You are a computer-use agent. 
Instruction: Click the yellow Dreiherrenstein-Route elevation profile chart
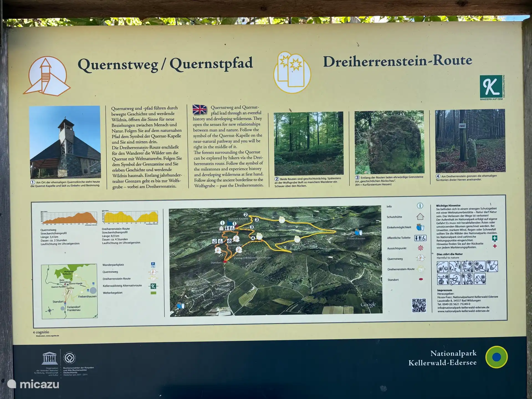point(130,217)
